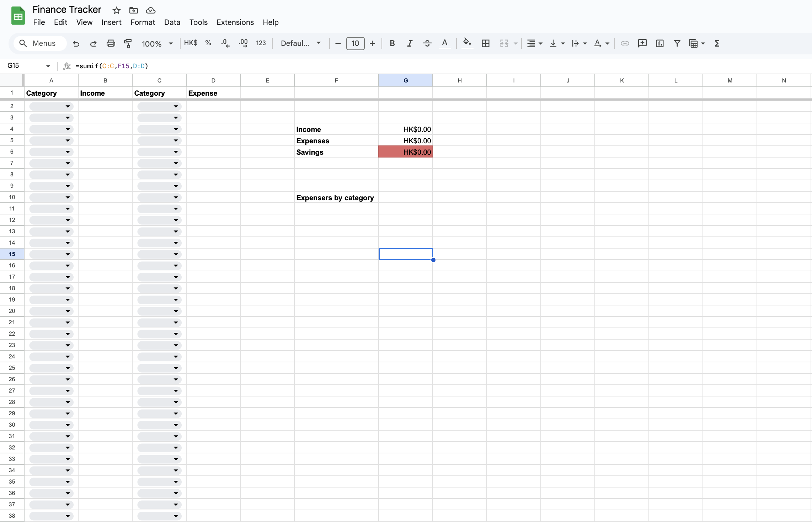The width and height of the screenshot is (812, 522).
Task: Open the table views dropdown
Action: pos(697,43)
